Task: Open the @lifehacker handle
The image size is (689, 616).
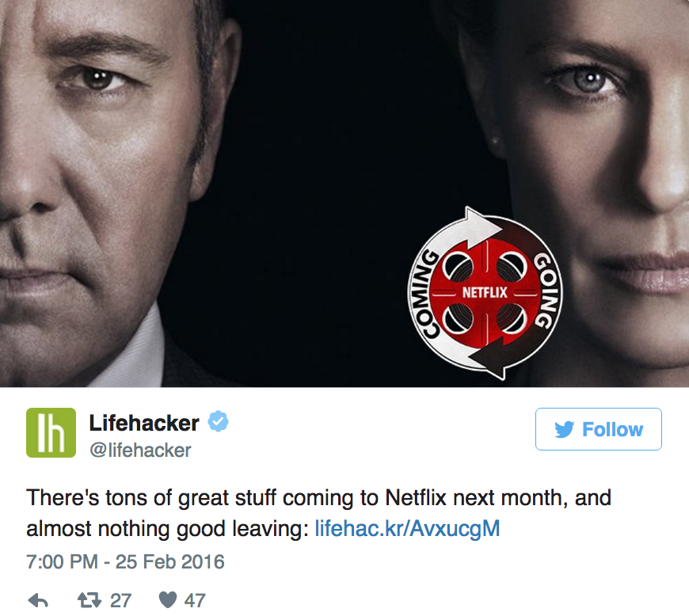Action: (140, 451)
